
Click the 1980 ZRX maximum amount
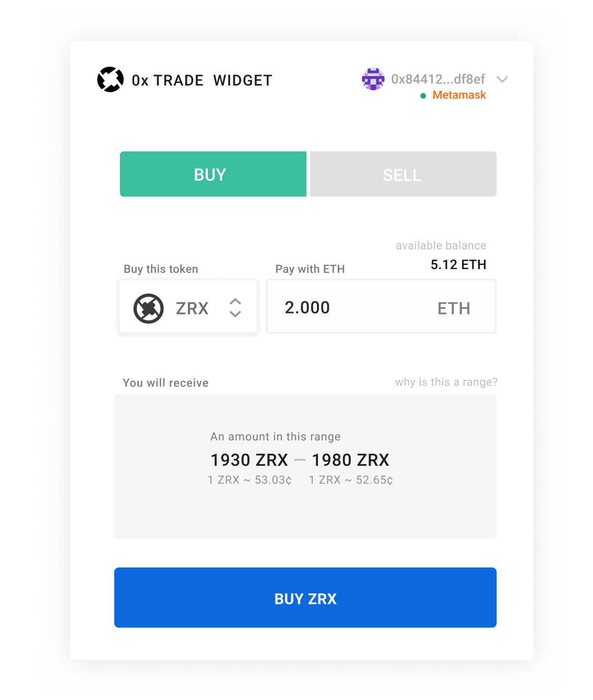click(350, 460)
